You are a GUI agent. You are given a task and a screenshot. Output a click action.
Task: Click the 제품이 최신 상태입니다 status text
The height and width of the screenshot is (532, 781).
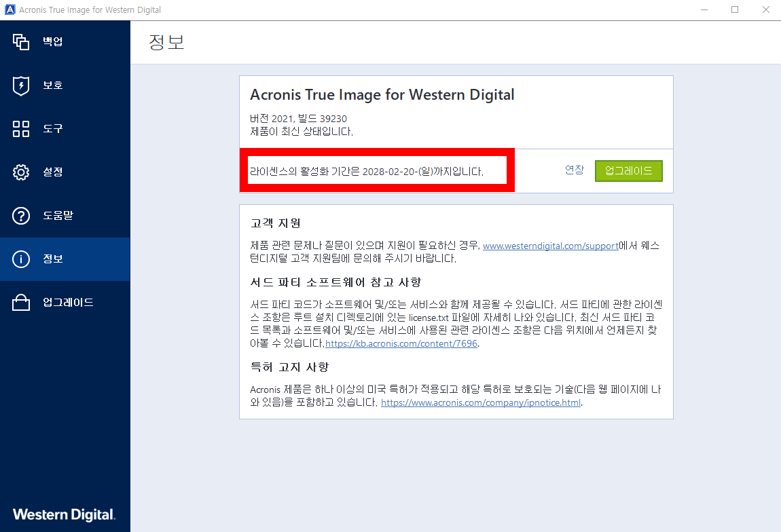coord(302,132)
